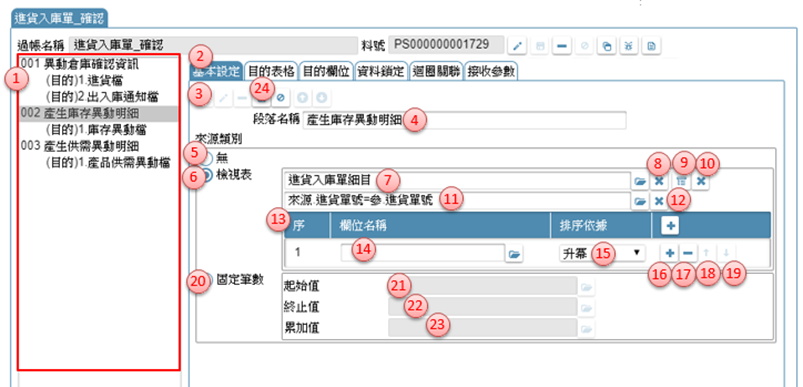Click up arrow icon in sort row 1
The height and width of the screenshot is (387, 803).
707,252
